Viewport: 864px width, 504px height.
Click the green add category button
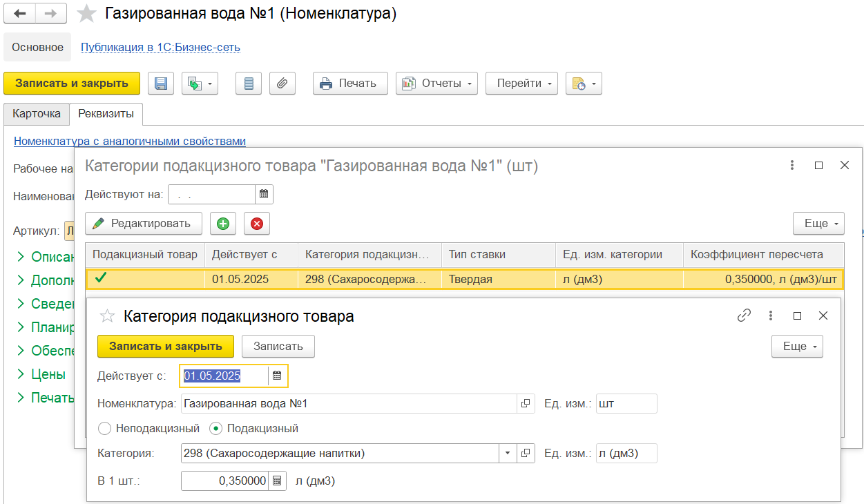[x=223, y=224]
